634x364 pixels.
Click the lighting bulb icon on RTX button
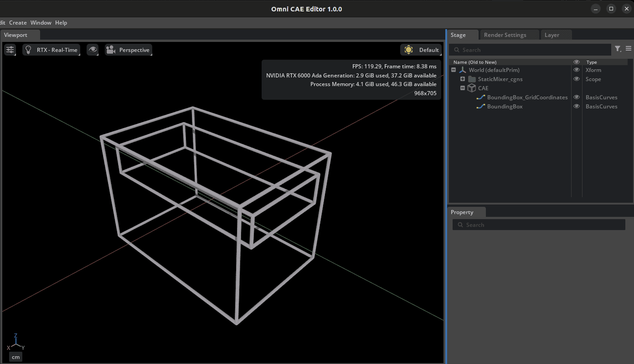click(x=29, y=50)
